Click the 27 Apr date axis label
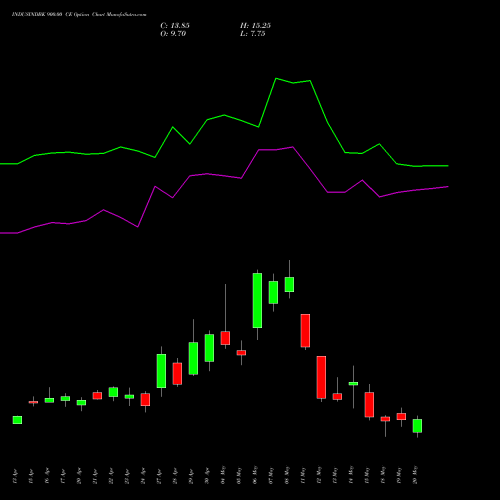This screenshot has height=500, width=500. click(159, 476)
